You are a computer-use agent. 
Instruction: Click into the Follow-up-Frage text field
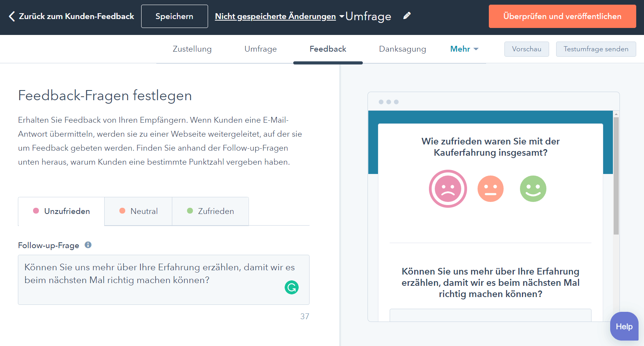[156, 280]
